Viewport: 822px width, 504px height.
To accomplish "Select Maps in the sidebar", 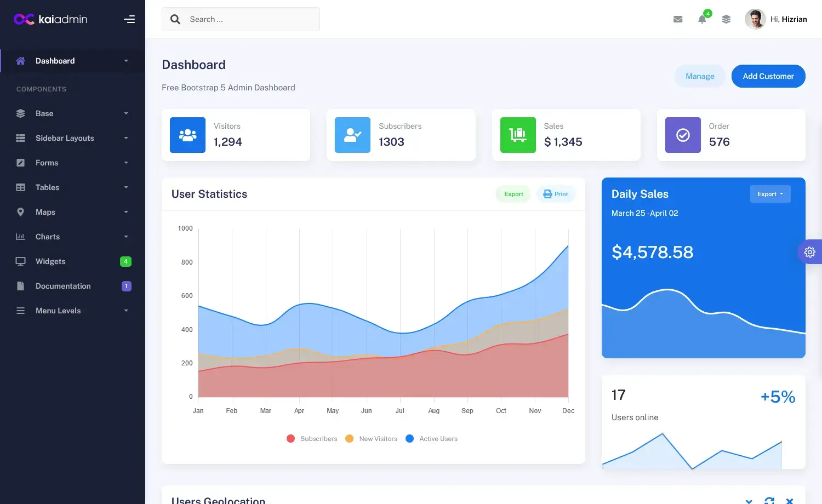I will 45,212.
